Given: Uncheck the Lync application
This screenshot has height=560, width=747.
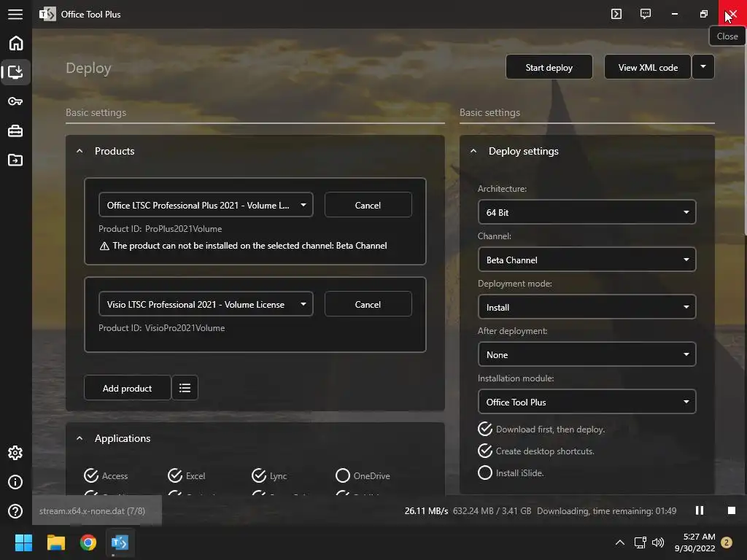Looking at the screenshot, I should point(269,475).
